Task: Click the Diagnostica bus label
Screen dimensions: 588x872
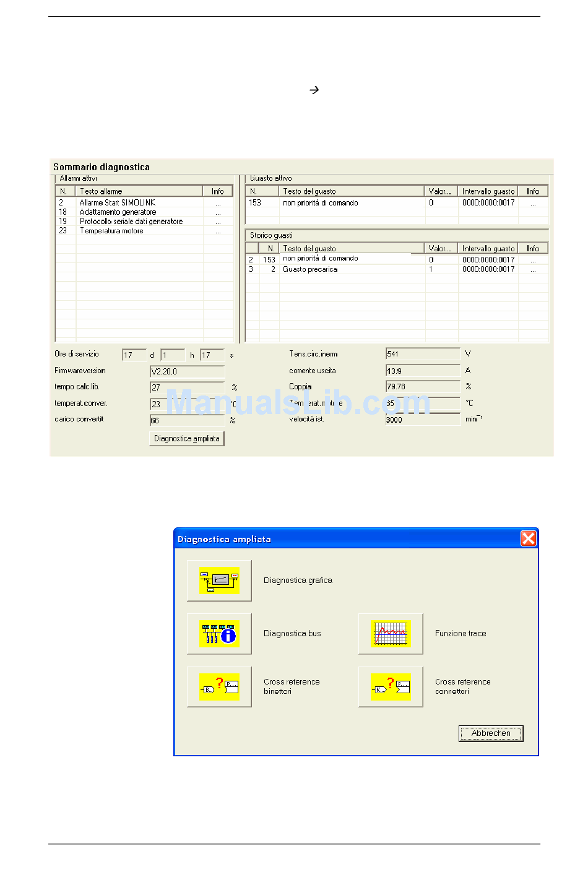Action: pyautogui.click(x=292, y=634)
